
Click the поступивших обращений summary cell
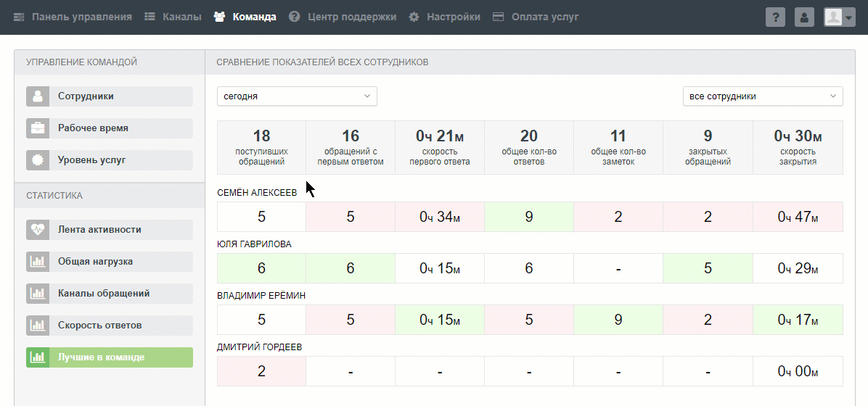pos(261,148)
